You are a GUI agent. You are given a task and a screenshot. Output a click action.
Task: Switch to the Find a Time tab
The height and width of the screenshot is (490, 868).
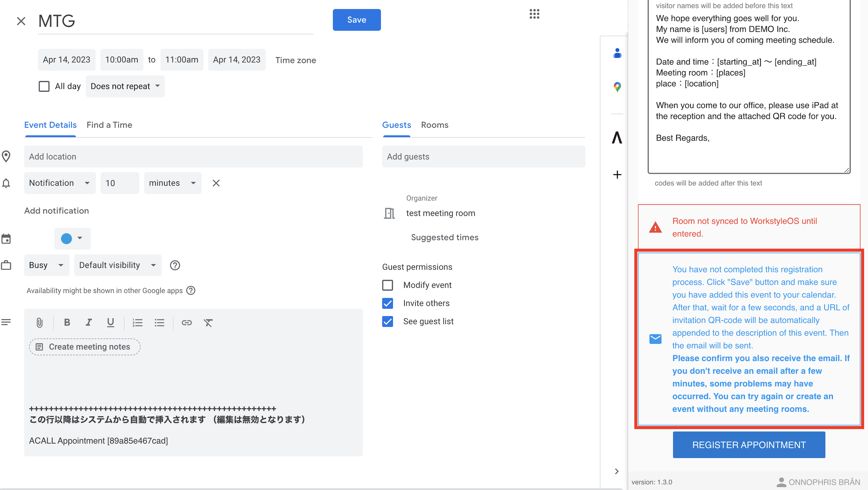click(x=109, y=125)
